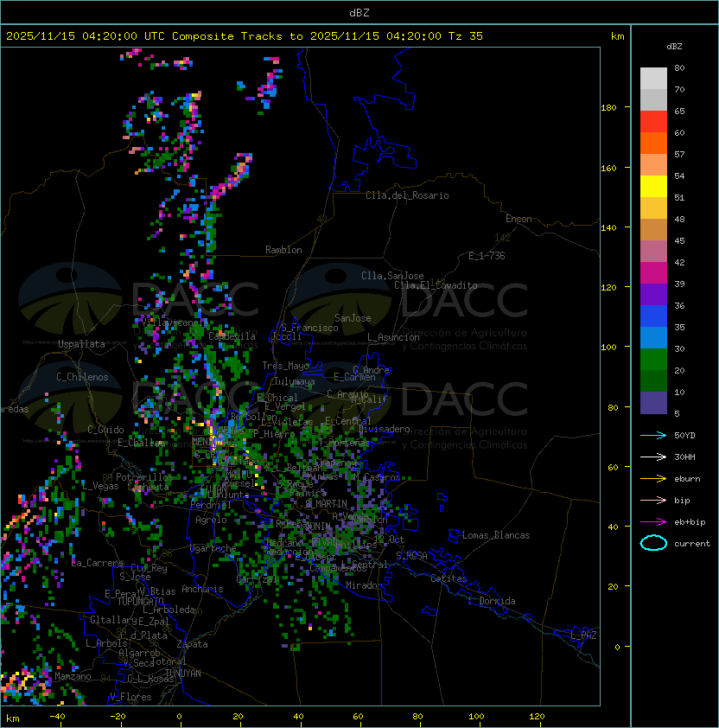This screenshot has height=728, width=719.
Task: Click the cyan 'current' ellipse symbol
Action: pos(653,543)
